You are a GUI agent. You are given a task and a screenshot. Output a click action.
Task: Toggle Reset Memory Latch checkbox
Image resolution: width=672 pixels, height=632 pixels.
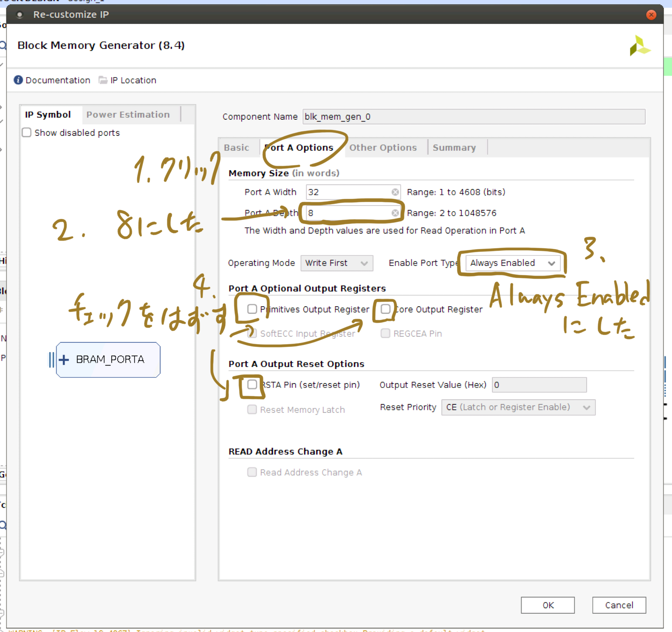tap(252, 409)
